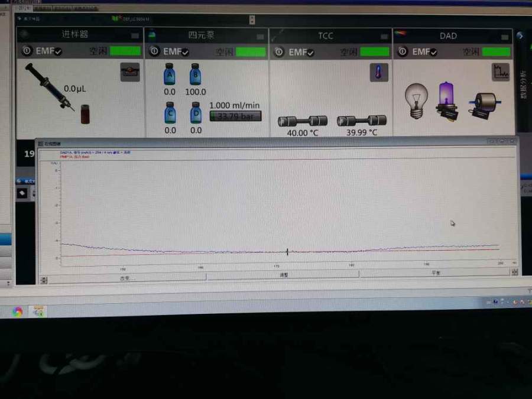Viewport: 532px width, 399px height.
Task: Click the DAD flow cell icon
Action: tap(484, 105)
